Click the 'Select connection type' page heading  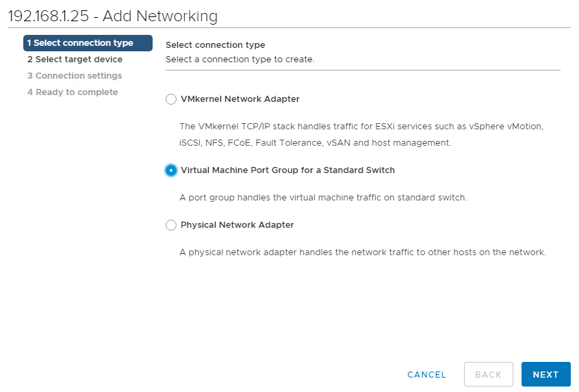pyautogui.click(x=216, y=44)
